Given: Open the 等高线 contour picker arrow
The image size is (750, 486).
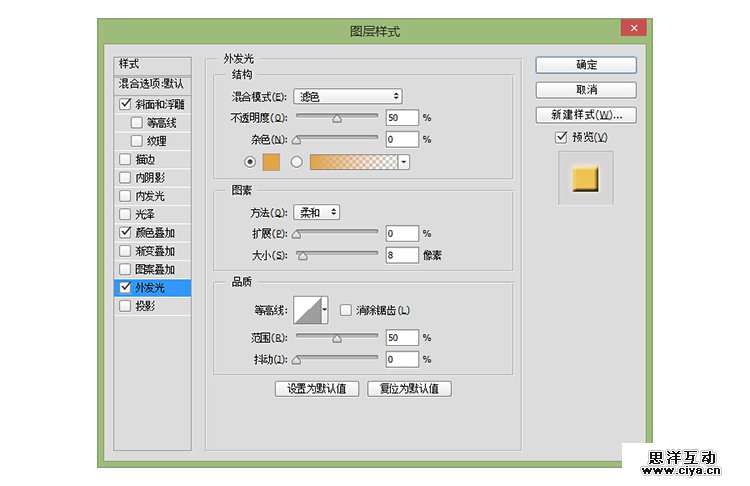Looking at the screenshot, I should [x=324, y=312].
